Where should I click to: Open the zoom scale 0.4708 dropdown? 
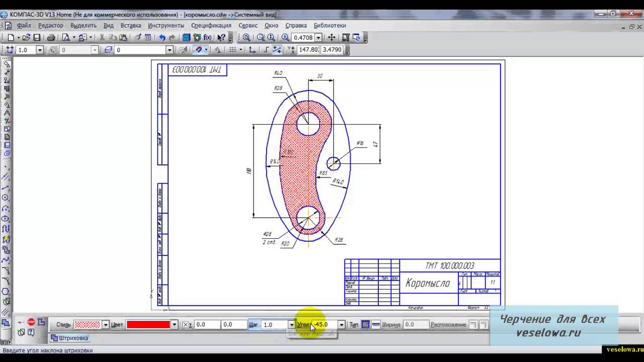(318, 37)
